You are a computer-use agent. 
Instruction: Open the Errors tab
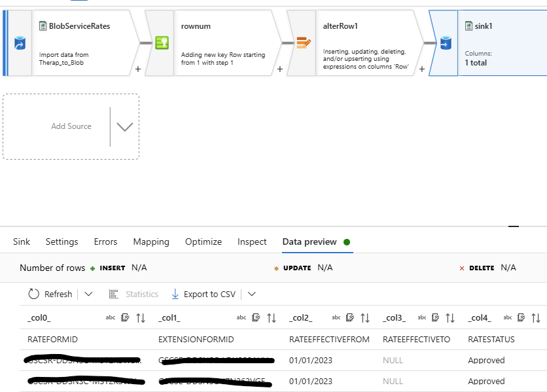(x=105, y=241)
